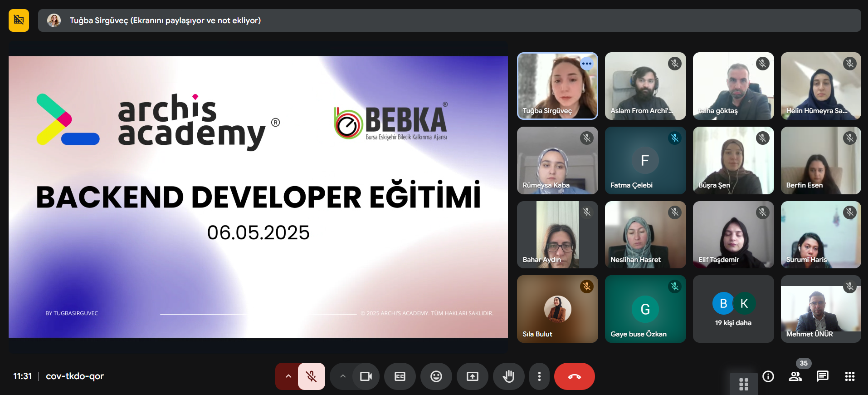Click muted mic icon on Berfin Esen tile

850,138
